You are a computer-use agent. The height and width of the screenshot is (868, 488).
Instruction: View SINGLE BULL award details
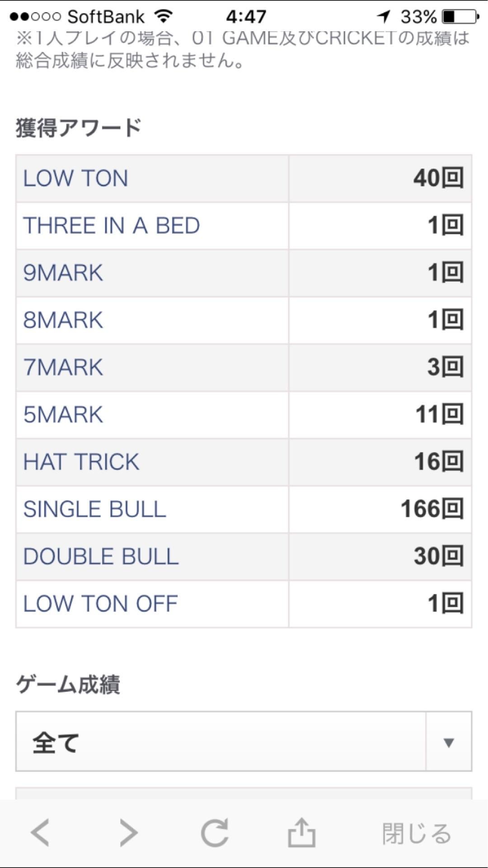pyautogui.click(x=95, y=509)
